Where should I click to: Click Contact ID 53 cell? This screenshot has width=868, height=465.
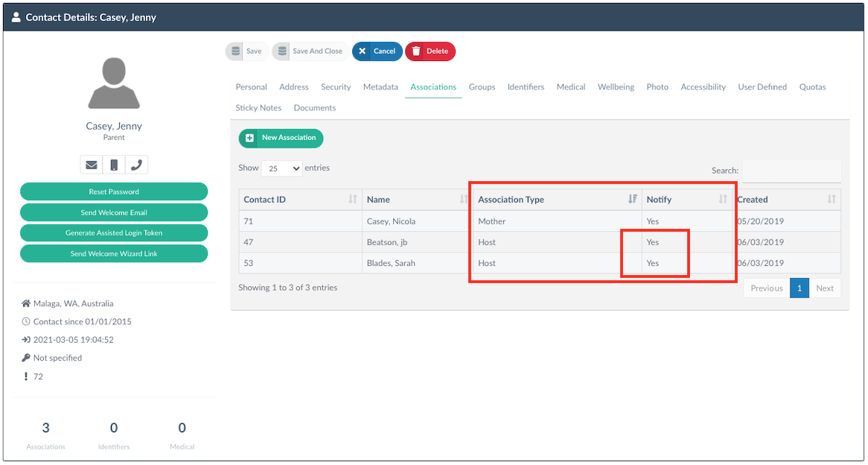[x=301, y=263]
